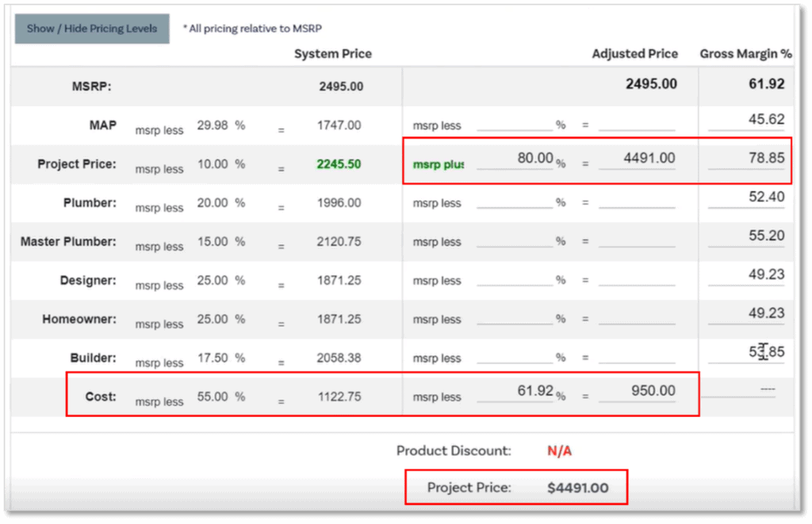Click the Homeowner adjusted percent input field
The width and height of the screenshot is (812, 524).
coord(515,319)
